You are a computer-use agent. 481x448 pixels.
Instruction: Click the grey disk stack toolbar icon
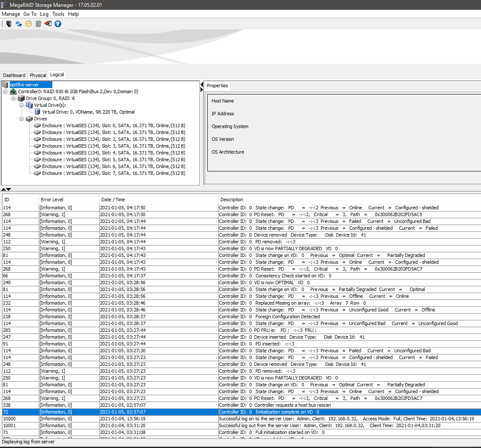[38, 24]
